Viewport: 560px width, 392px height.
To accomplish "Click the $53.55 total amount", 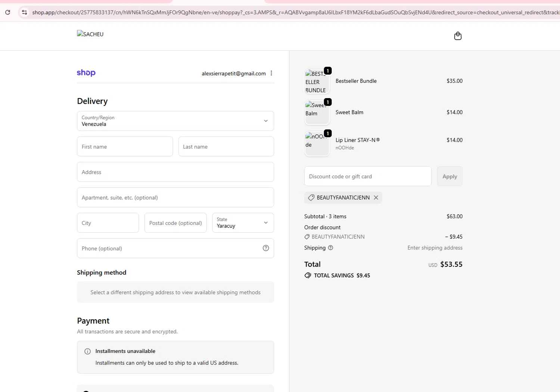I will [x=451, y=264].
